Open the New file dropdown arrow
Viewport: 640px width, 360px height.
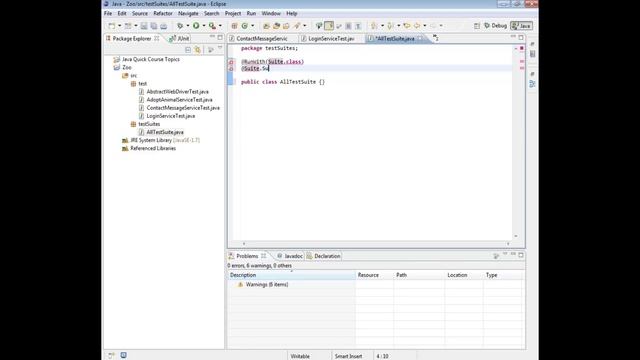[120, 26]
